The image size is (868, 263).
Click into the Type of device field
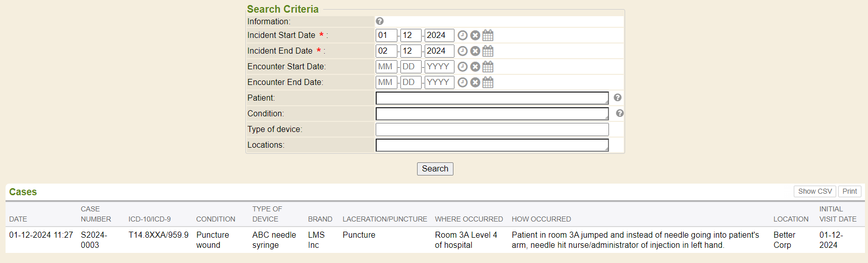click(x=492, y=129)
